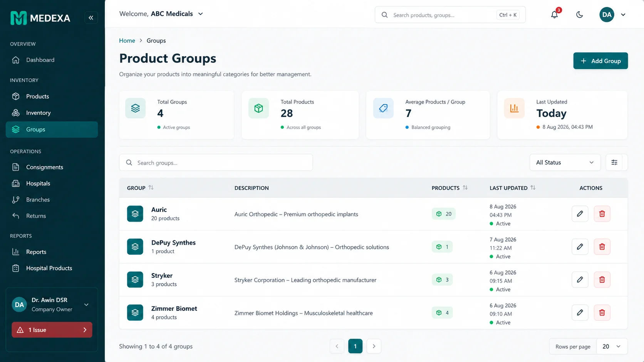This screenshot has width=644, height=362.
Task: Click 'Showing 1 to 4 of 4 groups'
Action: click(156, 346)
